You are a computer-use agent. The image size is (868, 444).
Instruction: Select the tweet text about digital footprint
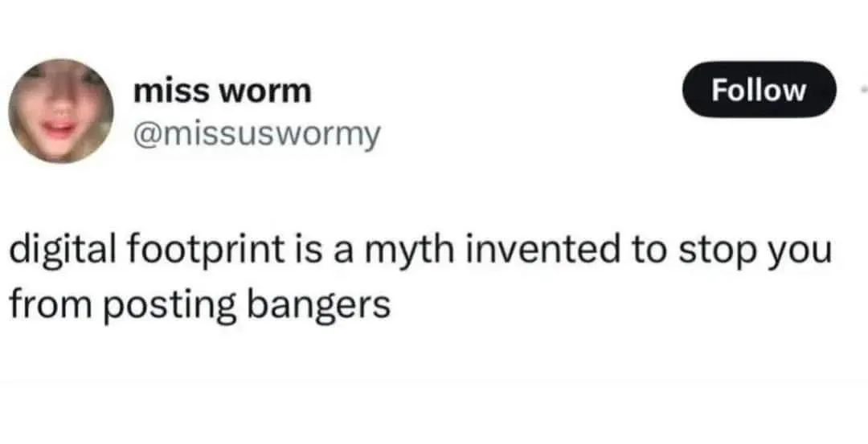tap(420, 277)
